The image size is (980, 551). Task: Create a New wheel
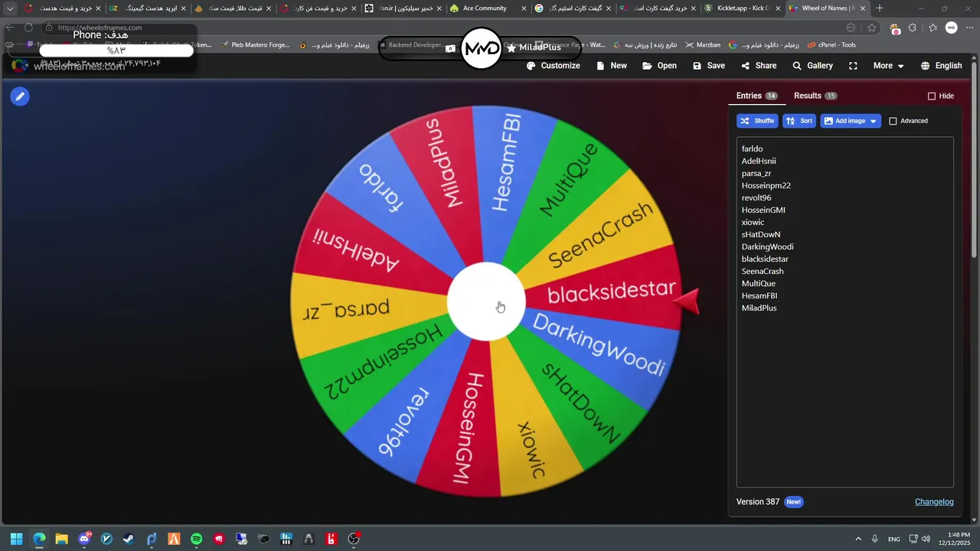point(612,66)
